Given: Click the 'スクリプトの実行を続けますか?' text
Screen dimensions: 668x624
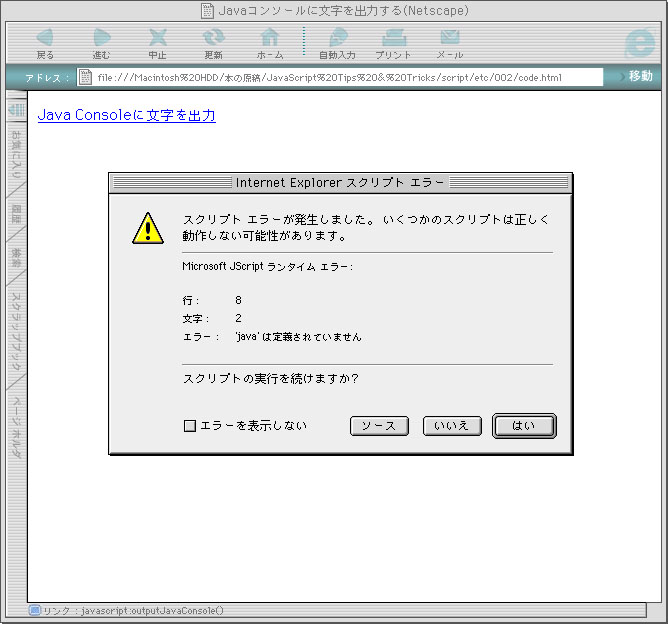Looking at the screenshot, I should coord(271,379).
